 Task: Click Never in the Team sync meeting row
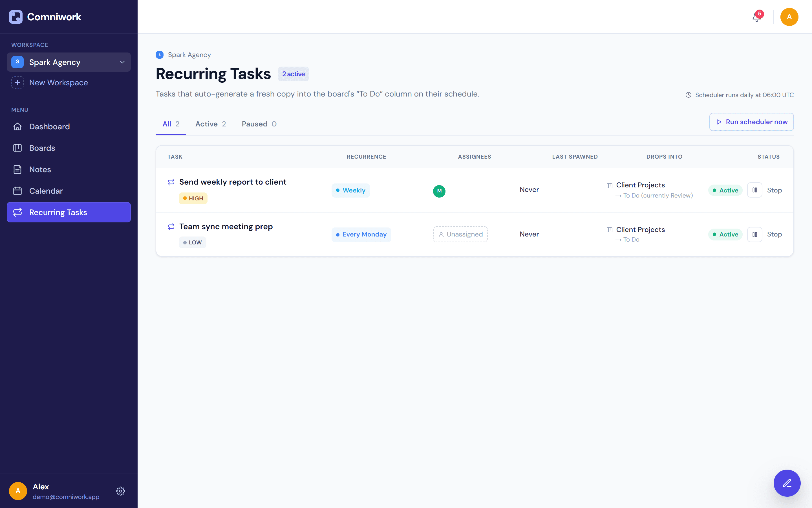tap(529, 234)
